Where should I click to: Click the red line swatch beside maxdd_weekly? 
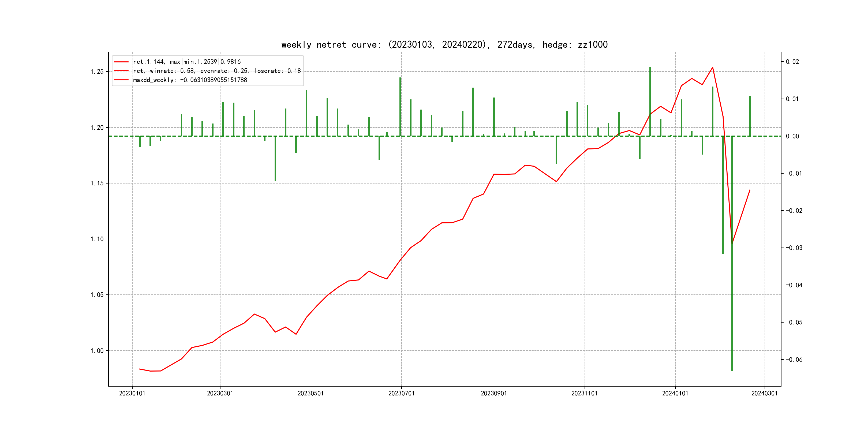click(121, 80)
